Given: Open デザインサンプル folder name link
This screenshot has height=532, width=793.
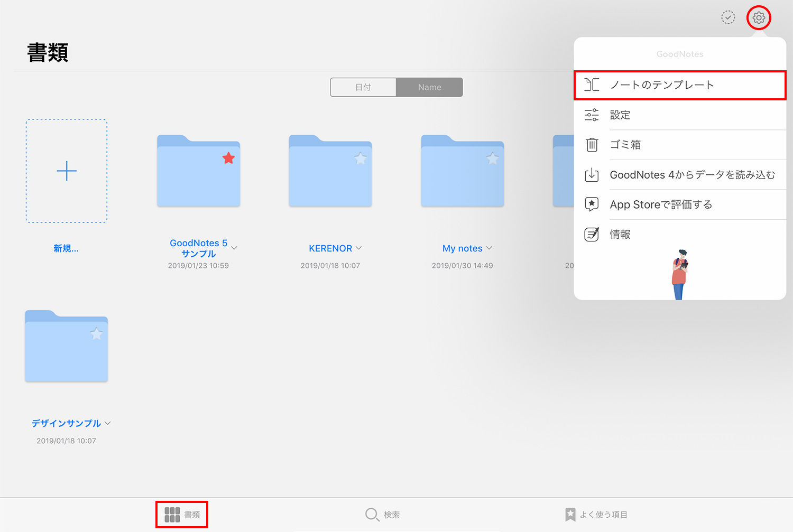Looking at the screenshot, I should coord(66,423).
